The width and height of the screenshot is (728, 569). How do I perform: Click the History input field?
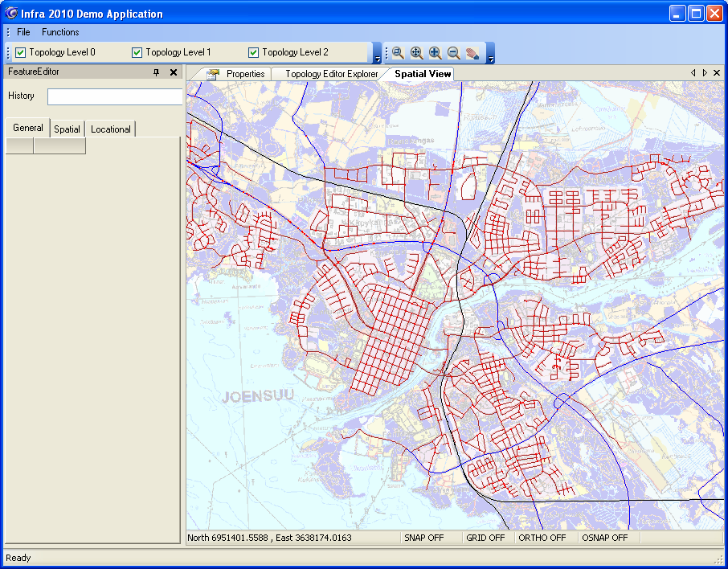pos(115,96)
